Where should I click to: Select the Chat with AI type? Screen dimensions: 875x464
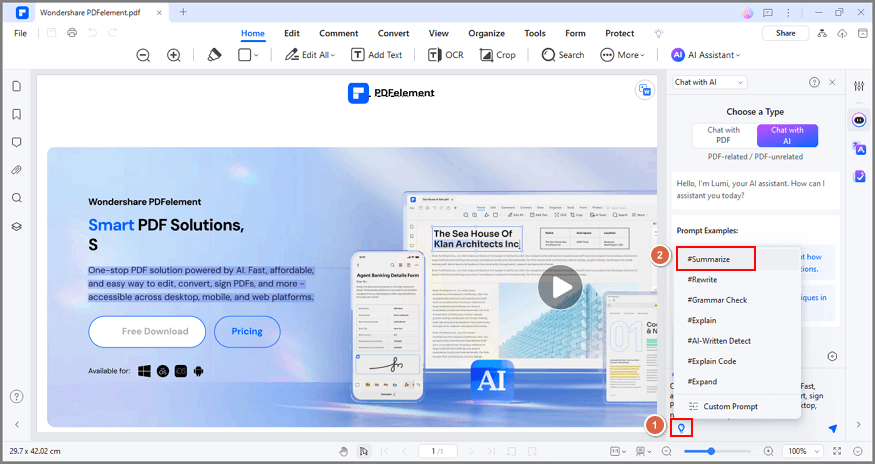(x=787, y=135)
